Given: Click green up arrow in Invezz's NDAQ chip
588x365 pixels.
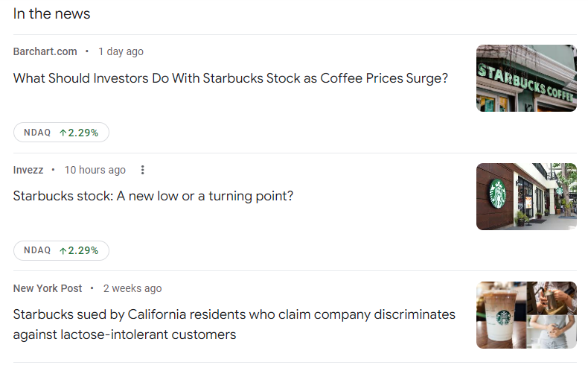Looking at the screenshot, I should click(63, 251).
